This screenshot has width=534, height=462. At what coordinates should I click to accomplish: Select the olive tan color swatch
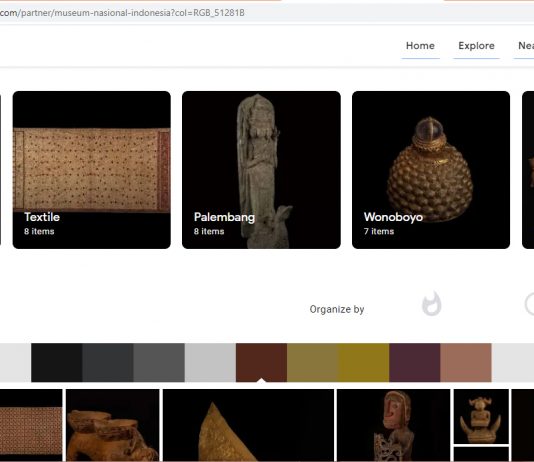tap(313, 363)
